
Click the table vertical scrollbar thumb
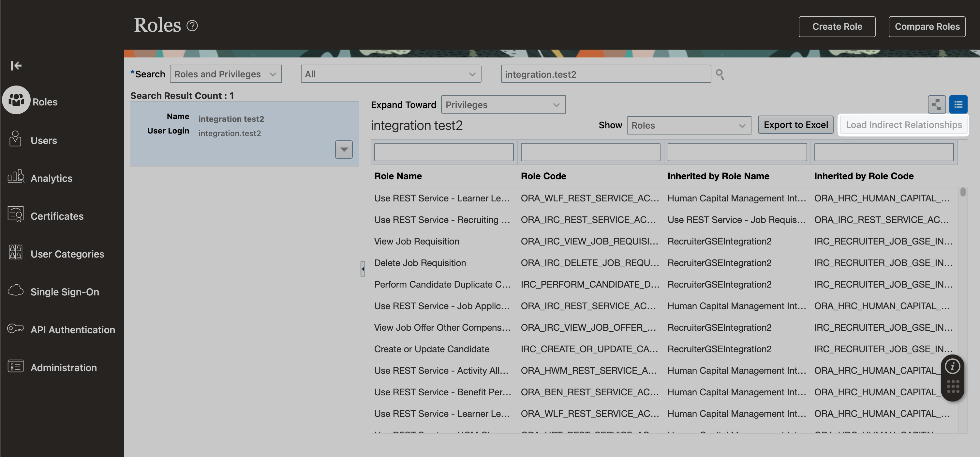pyautogui.click(x=962, y=192)
